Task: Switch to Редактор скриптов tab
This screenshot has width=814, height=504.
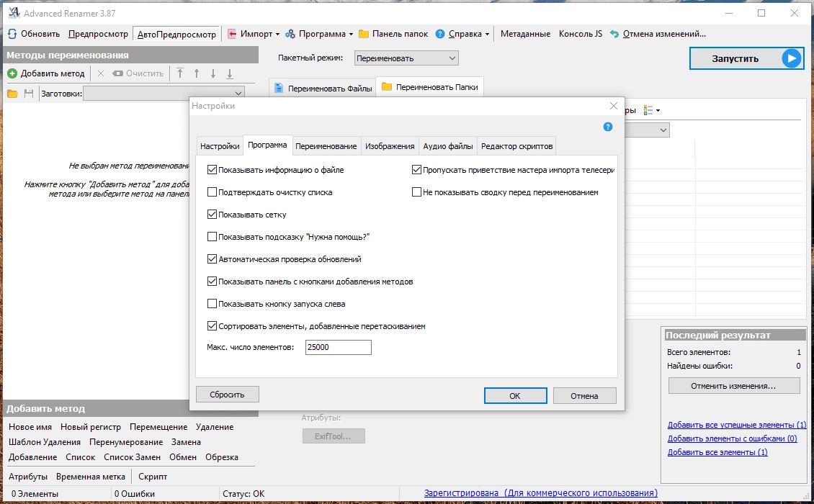Action: pos(516,146)
